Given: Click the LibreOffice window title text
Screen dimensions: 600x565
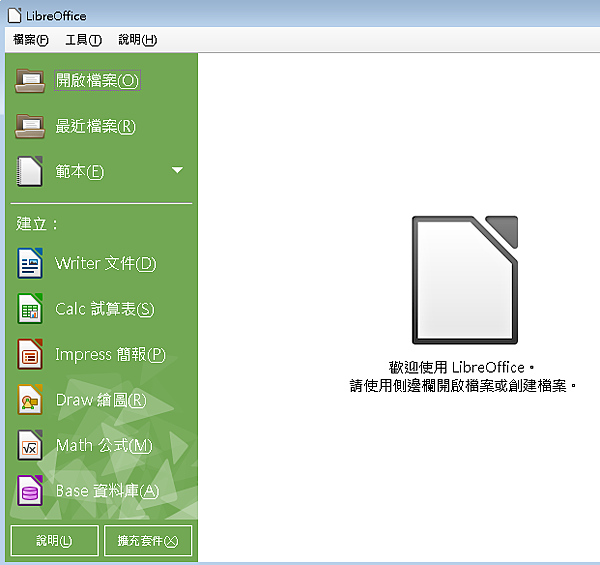Looking at the screenshot, I should (x=56, y=16).
